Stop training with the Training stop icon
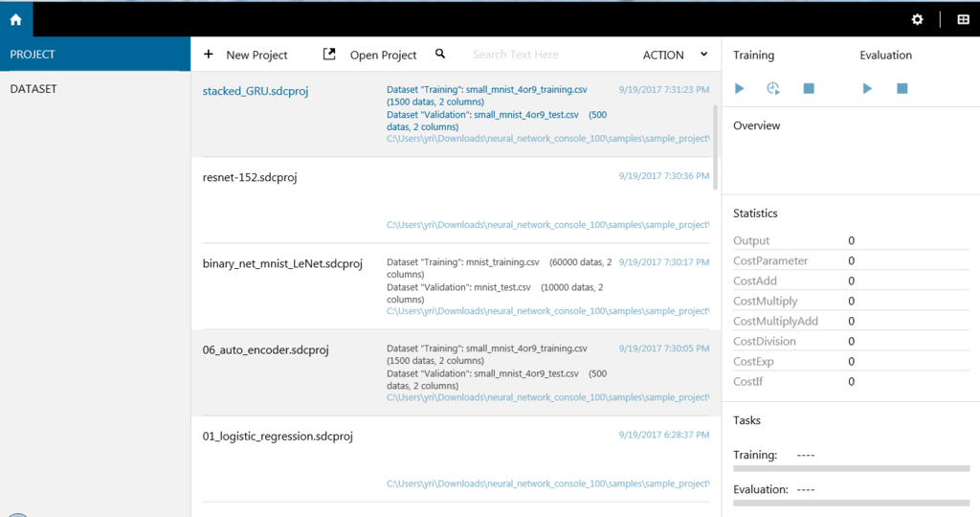980x517 pixels. 809,89
